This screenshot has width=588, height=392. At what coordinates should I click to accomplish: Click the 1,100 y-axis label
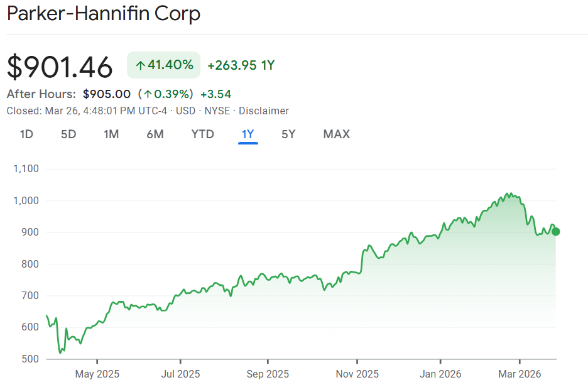point(25,168)
